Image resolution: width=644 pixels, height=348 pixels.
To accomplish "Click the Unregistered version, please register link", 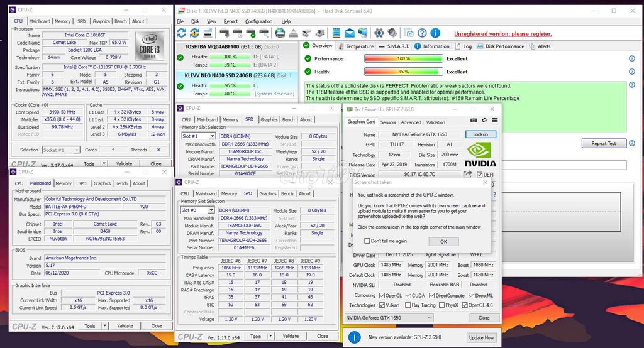I will [503, 34].
